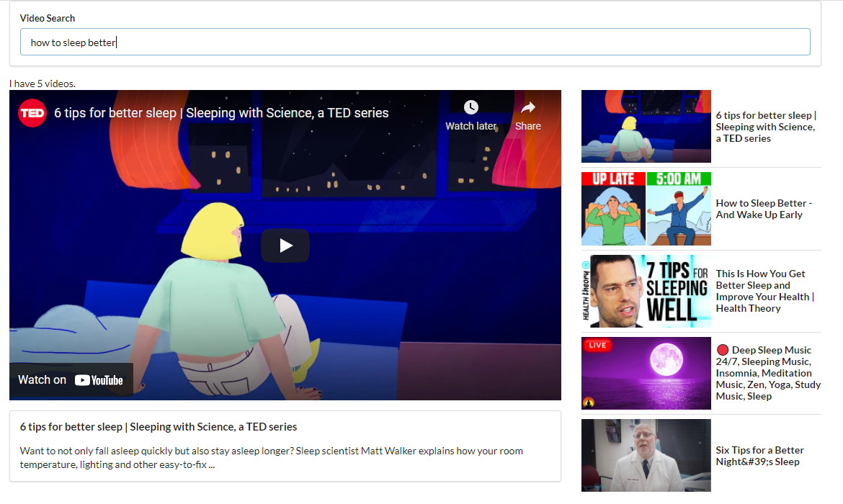Viewport: 843px width, 504px height.
Task: Open the 7 Tips for Sleeping Well thumbnail
Action: (x=646, y=291)
